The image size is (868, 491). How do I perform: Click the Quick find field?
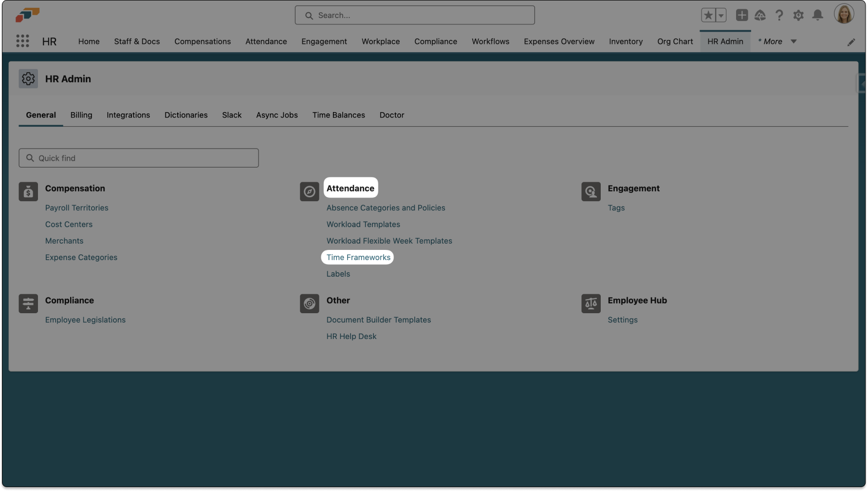(x=139, y=158)
